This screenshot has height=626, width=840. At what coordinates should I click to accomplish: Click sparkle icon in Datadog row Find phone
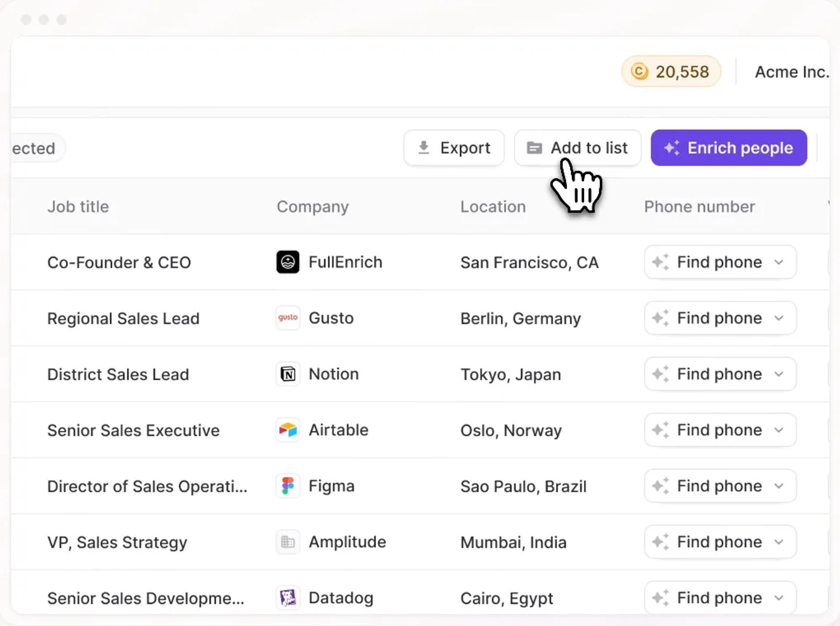pos(660,598)
